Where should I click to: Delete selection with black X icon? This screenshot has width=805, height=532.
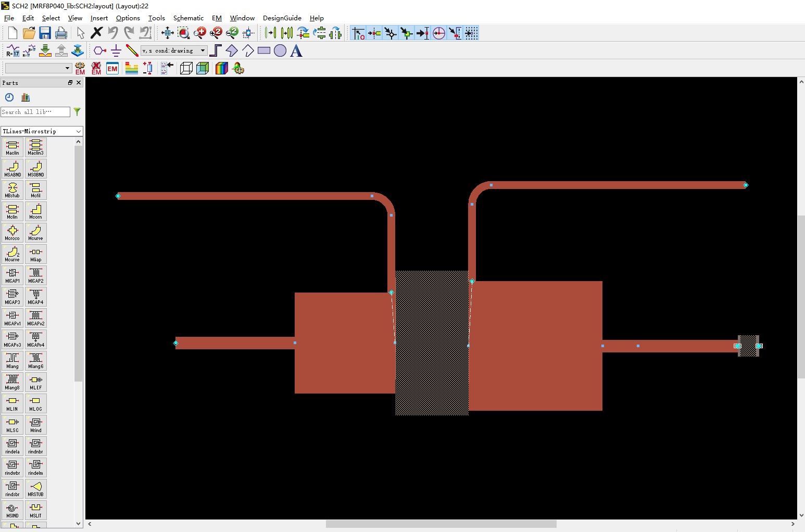coord(96,33)
